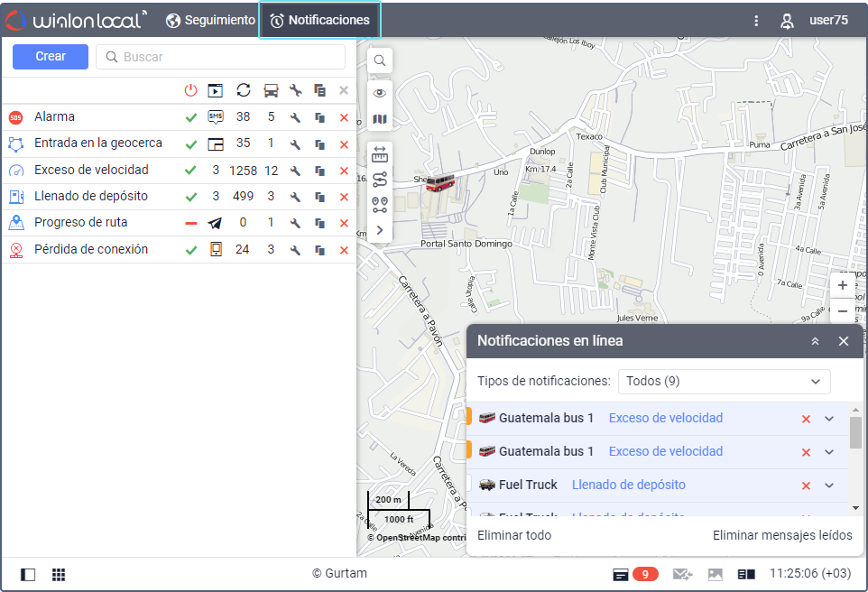The height and width of the screenshot is (592, 868).
Task: Click the notifications list scrollbar
Action: (855, 433)
